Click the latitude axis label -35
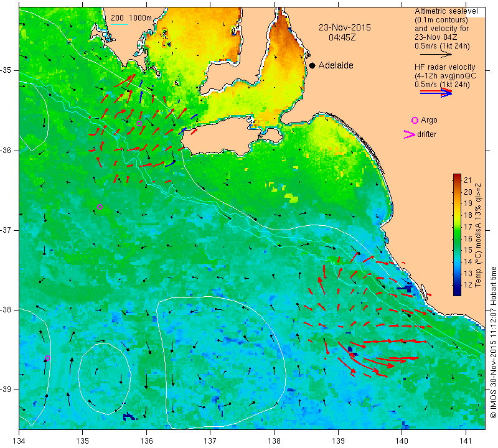Screen dimensions: 498x448 [x=6, y=70]
